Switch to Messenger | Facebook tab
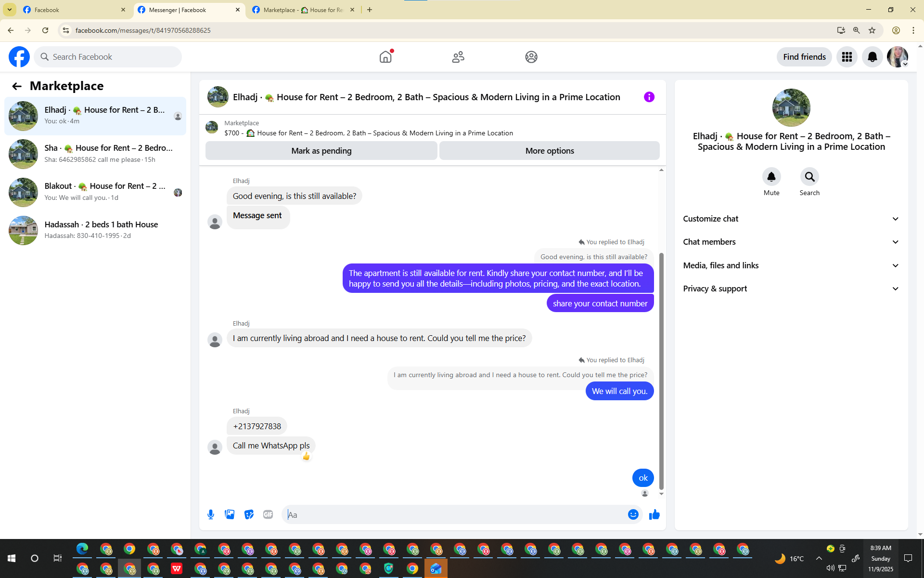The height and width of the screenshot is (578, 924). tap(189, 10)
